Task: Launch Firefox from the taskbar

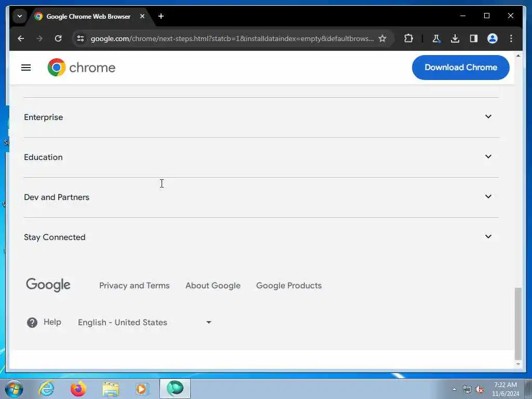Action: (78, 389)
